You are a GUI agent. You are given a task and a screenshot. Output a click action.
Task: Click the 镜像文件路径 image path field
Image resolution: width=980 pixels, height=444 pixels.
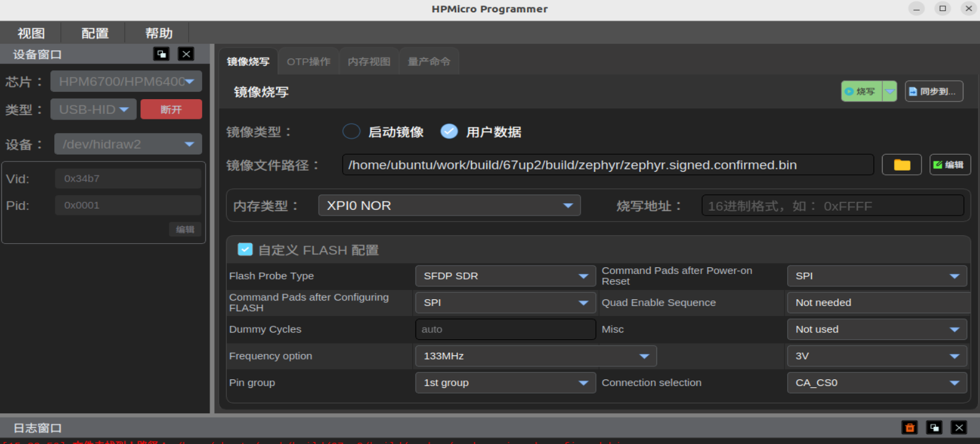click(x=608, y=165)
